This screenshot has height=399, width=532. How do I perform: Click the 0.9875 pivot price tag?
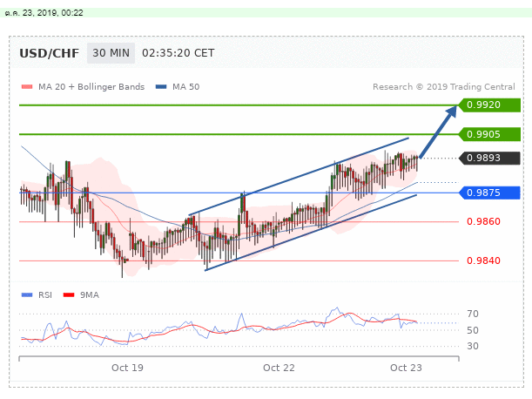pyautogui.click(x=489, y=193)
